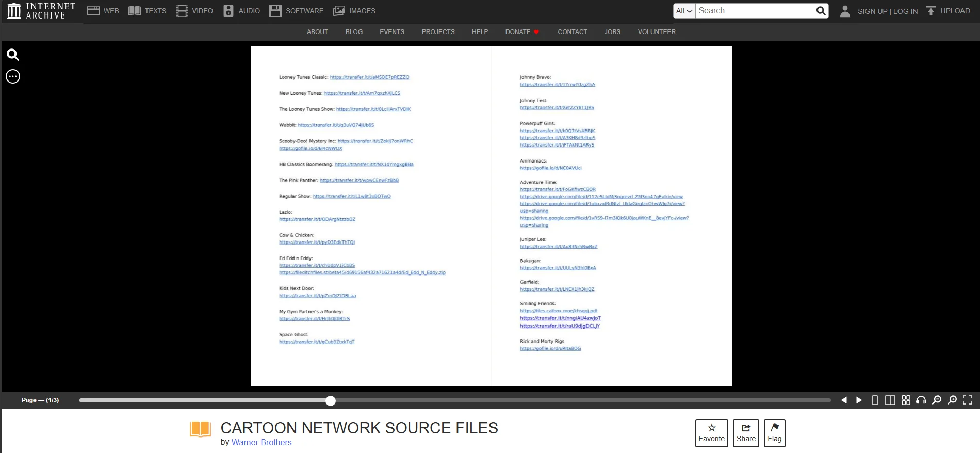The width and height of the screenshot is (980, 453).
Task: Switch to two-page view
Action: click(890, 400)
